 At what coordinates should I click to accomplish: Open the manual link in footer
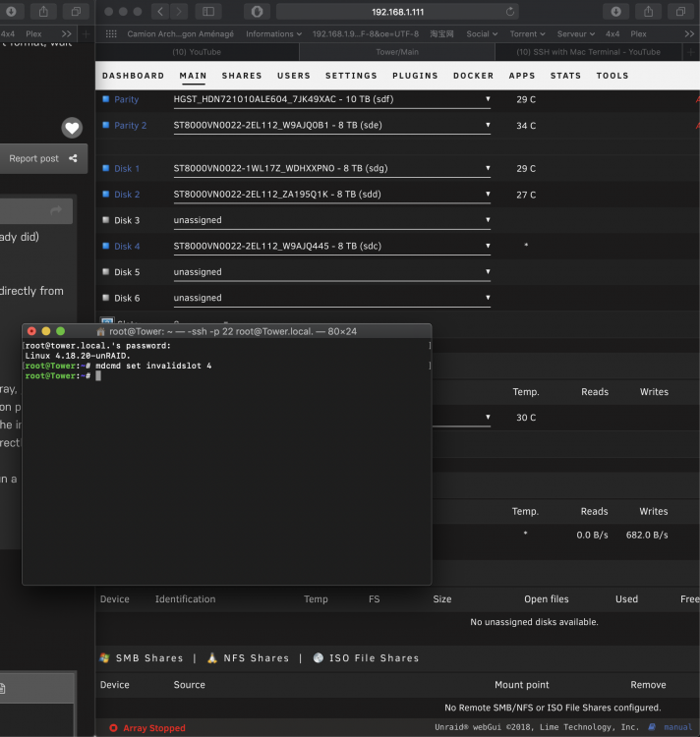677,727
